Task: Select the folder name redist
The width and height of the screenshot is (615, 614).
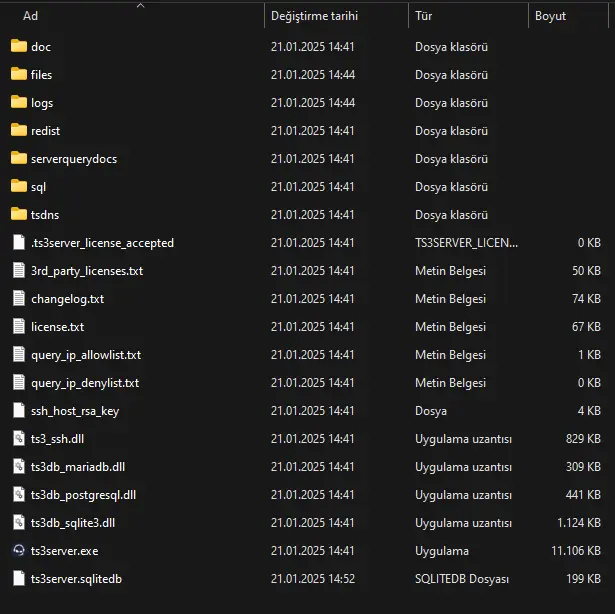Action: coord(45,131)
